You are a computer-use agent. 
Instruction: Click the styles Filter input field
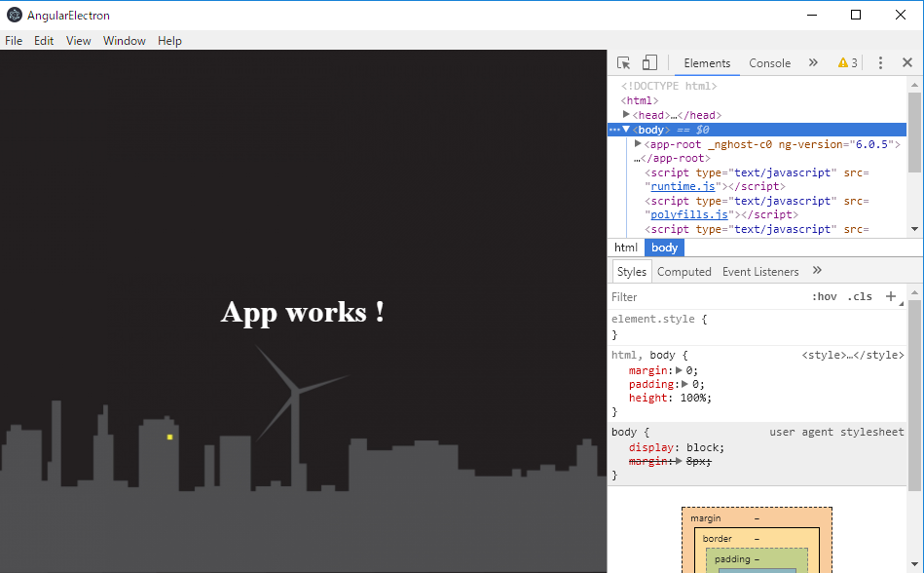point(662,296)
